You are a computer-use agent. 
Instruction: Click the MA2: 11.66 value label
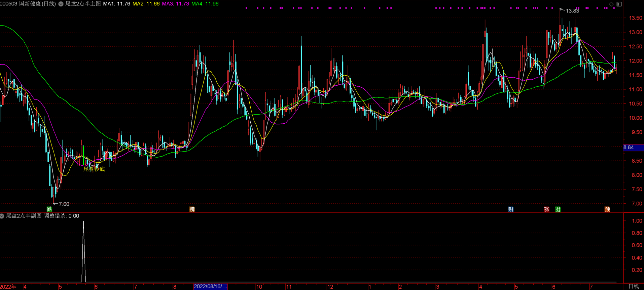(x=146, y=4)
